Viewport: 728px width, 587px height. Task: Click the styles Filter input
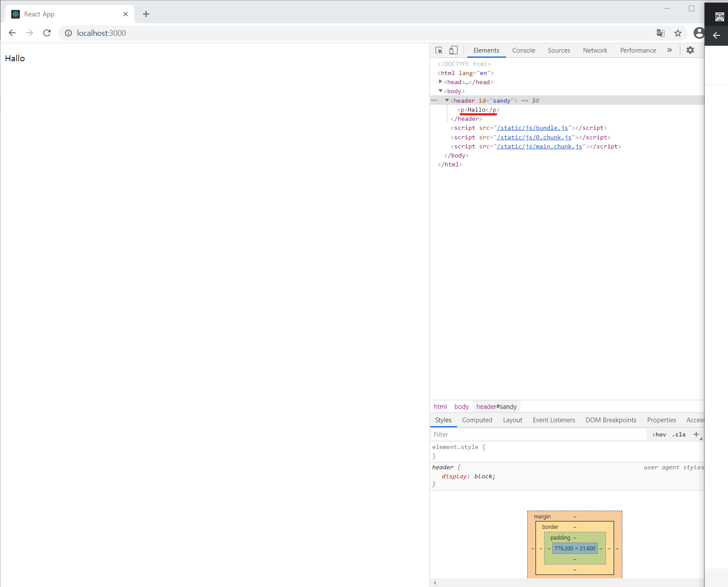tap(539, 435)
